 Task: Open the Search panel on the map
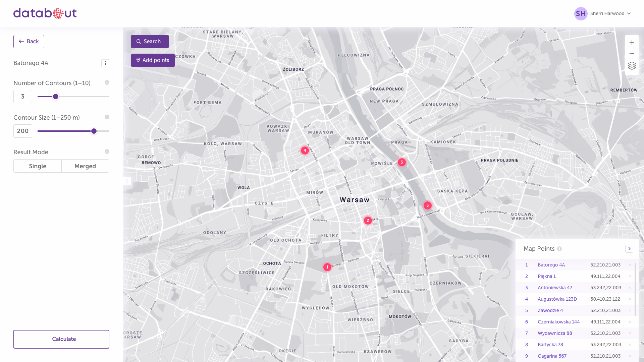[150, 41]
